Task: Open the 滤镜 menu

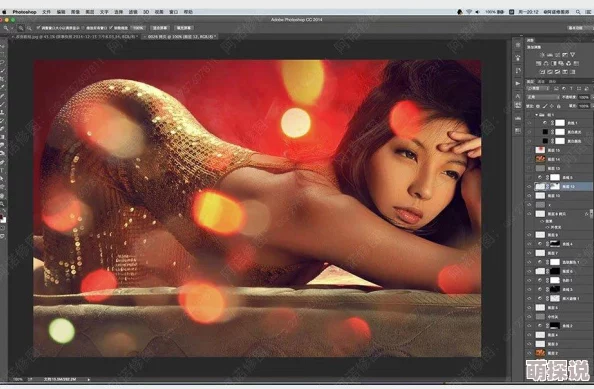Action: pyautogui.click(x=133, y=12)
